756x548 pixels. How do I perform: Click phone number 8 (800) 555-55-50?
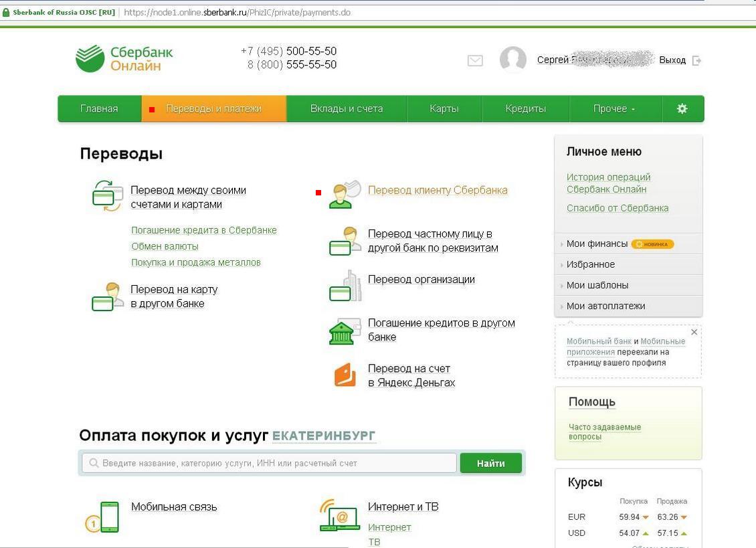coord(292,65)
